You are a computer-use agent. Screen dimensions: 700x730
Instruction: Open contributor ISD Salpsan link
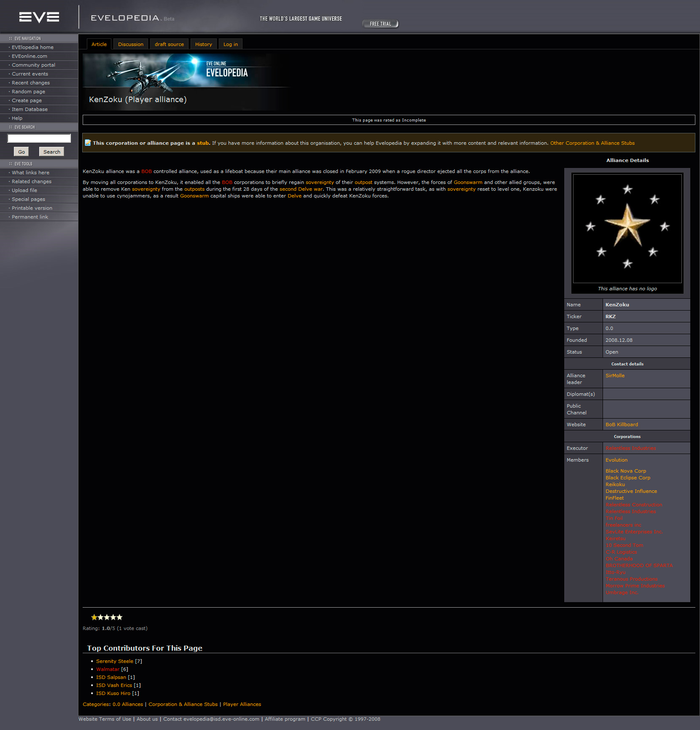(x=111, y=677)
